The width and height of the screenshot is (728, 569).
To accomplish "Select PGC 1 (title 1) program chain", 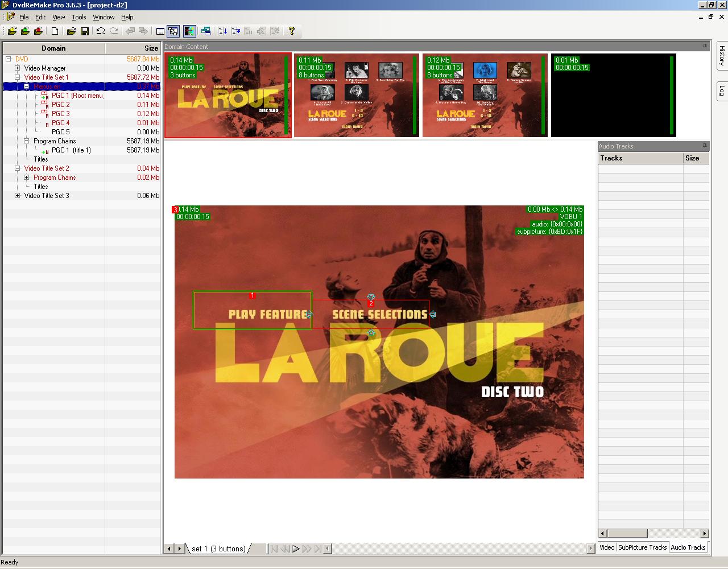I will tap(71, 150).
